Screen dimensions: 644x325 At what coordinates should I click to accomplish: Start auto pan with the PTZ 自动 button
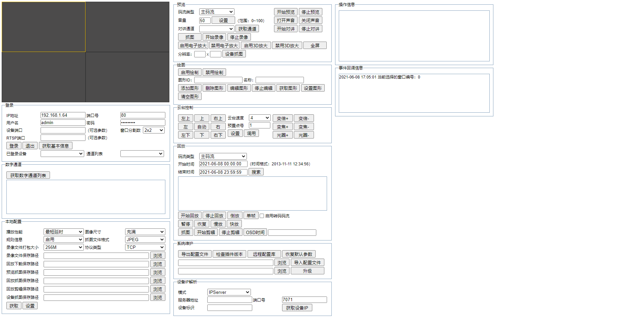(202, 126)
